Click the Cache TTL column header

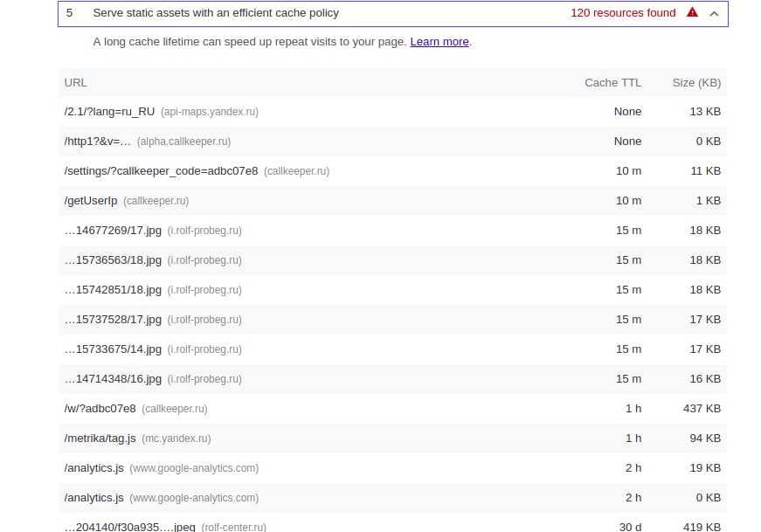[x=613, y=83]
